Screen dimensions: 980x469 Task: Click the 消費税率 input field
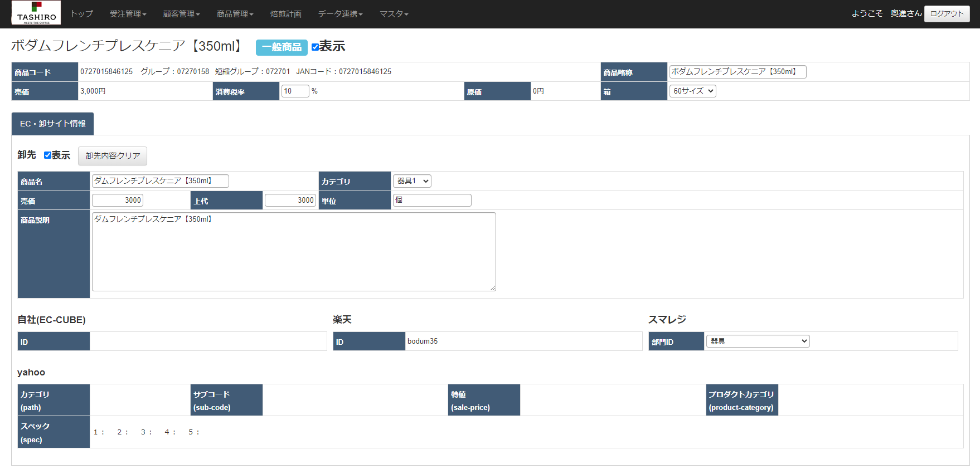(x=295, y=91)
